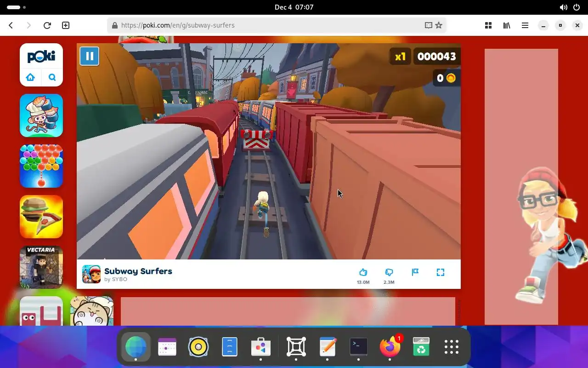Open Boxes app in dock

pyautogui.click(x=296, y=347)
